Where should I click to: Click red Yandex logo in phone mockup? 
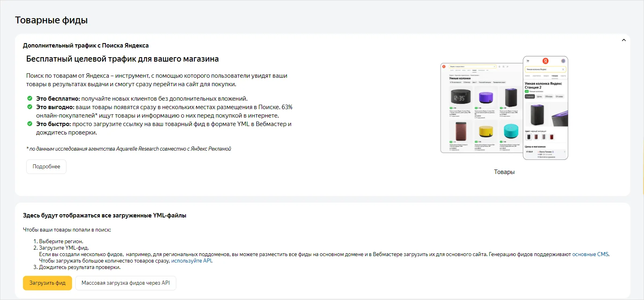pyautogui.click(x=545, y=61)
